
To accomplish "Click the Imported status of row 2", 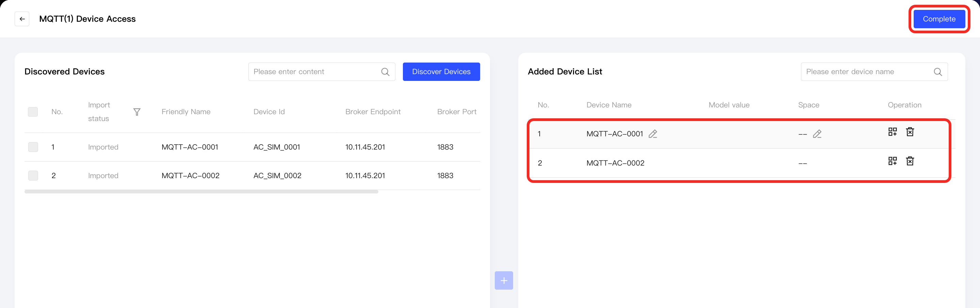I will point(103,176).
